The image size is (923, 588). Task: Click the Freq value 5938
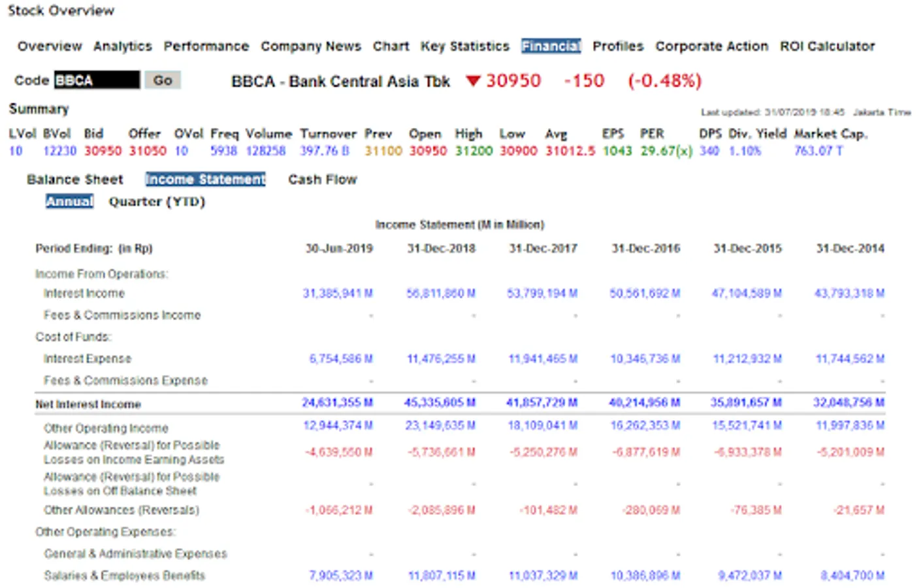click(223, 151)
